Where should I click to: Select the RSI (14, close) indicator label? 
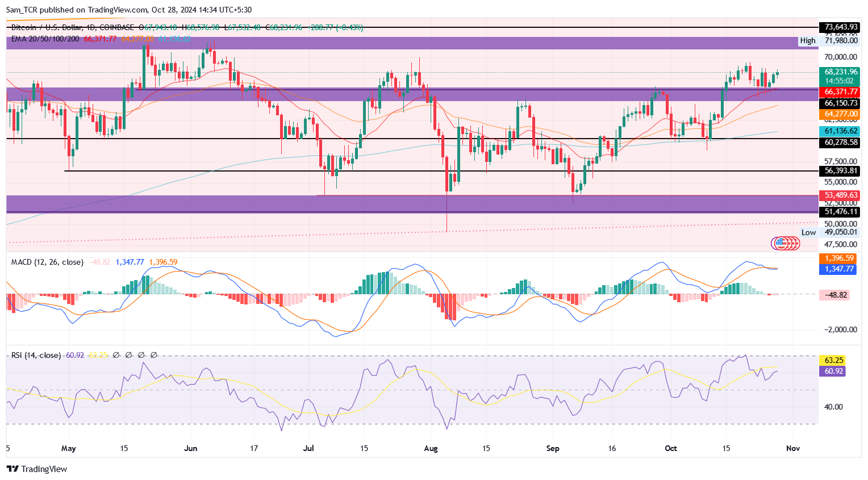36,355
